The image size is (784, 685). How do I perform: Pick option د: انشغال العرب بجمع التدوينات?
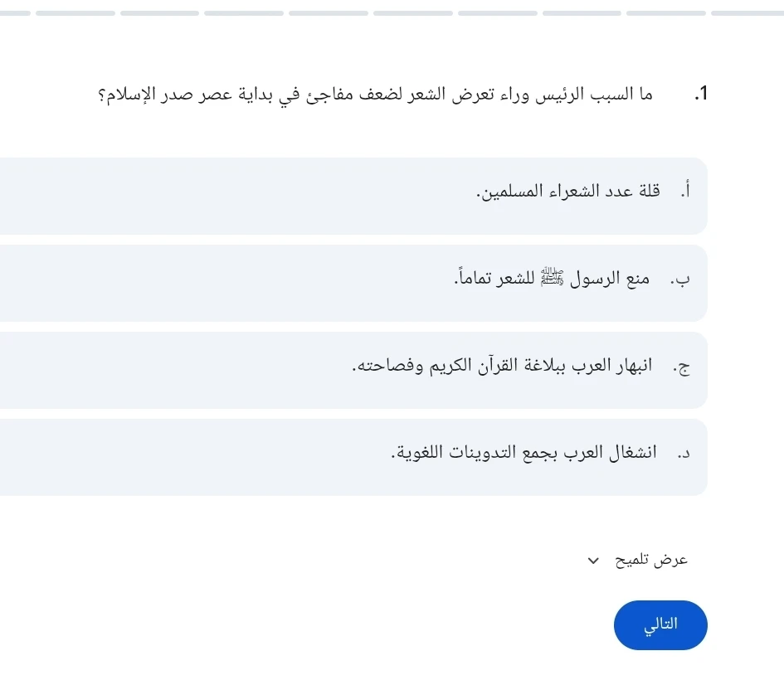354,456
